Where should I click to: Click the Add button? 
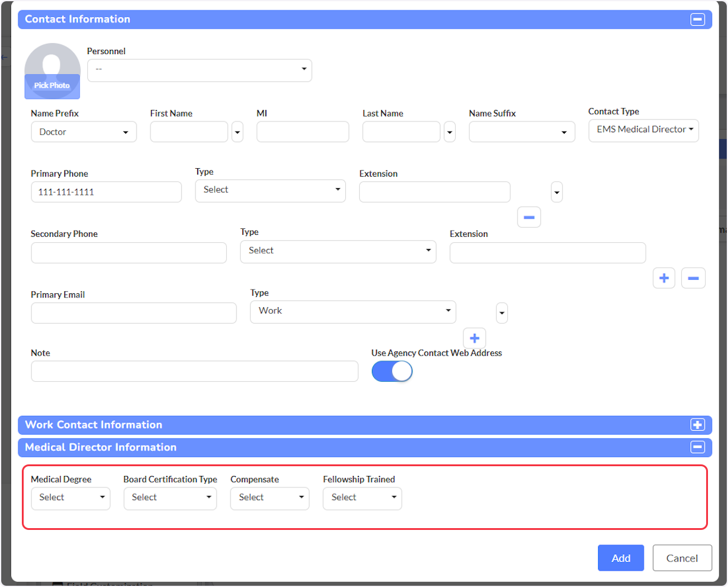coord(621,558)
